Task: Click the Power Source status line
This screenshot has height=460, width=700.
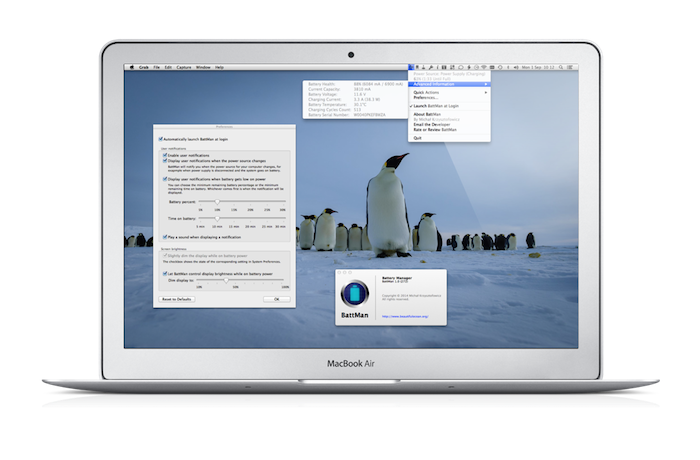Action: point(449,74)
